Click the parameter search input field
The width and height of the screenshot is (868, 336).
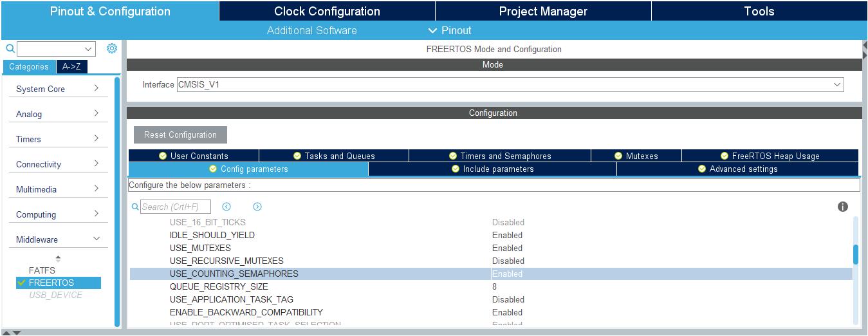[175, 207]
